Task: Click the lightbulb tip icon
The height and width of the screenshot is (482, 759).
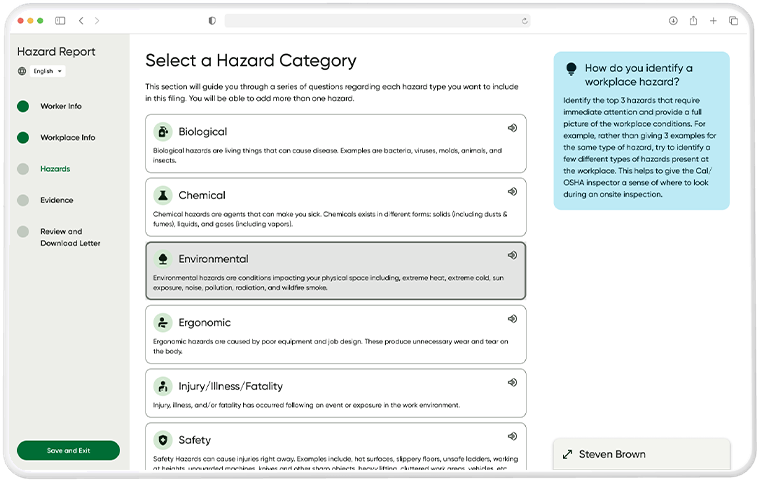Action: pyautogui.click(x=571, y=69)
